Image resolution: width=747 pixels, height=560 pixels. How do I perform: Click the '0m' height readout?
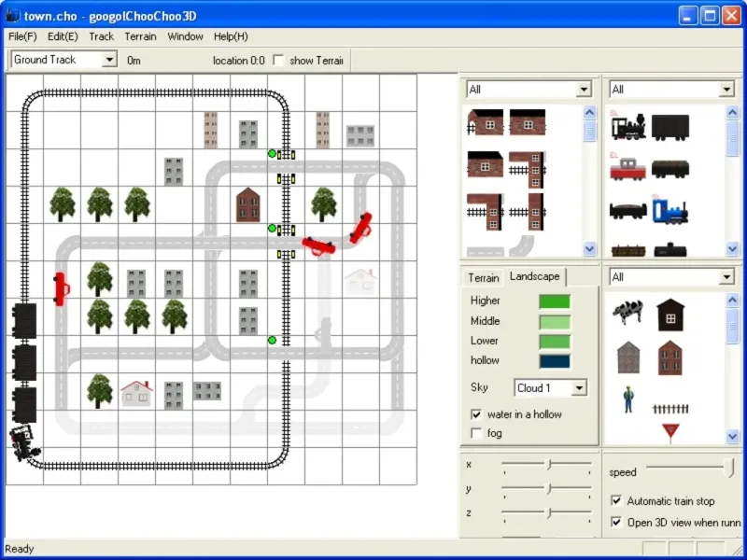tap(134, 61)
